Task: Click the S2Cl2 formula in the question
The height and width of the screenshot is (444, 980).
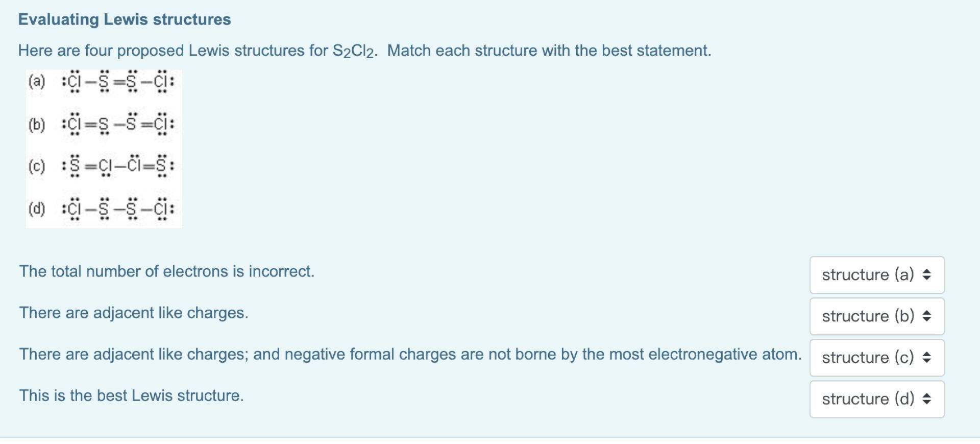Action: pyautogui.click(x=354, y=51)
